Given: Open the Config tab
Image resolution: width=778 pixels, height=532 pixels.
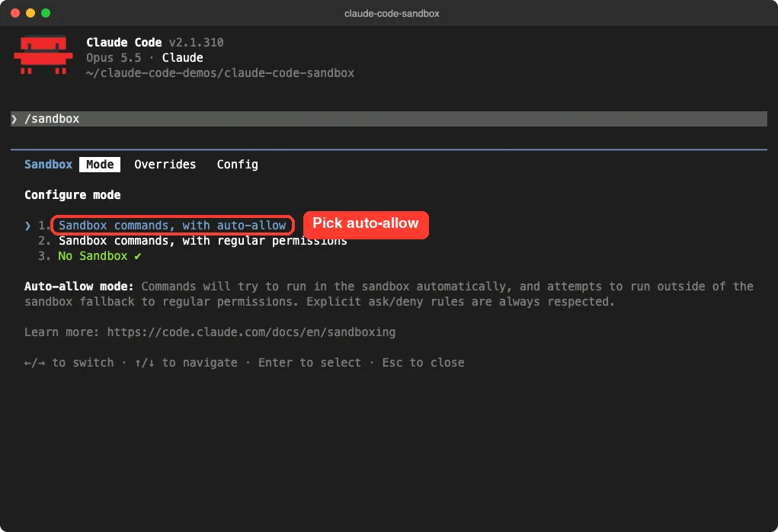Looking at the screenshot, I should tap(237, 165).
